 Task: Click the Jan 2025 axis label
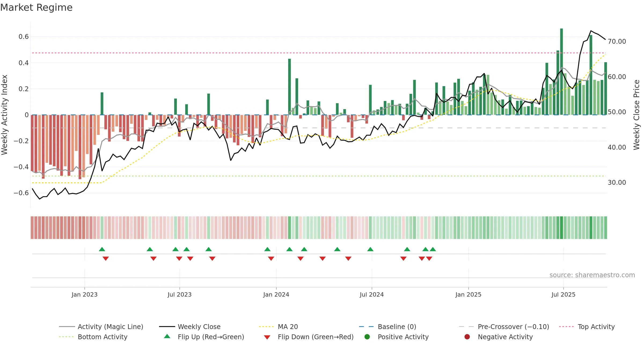tap(468, 294)
